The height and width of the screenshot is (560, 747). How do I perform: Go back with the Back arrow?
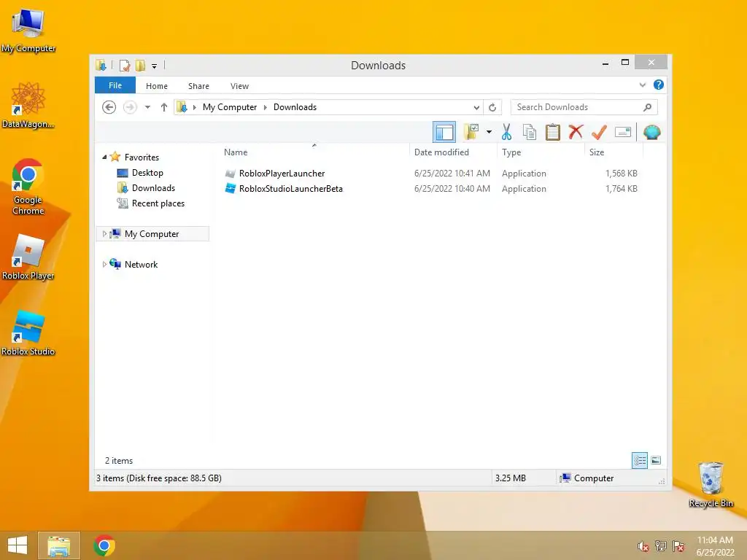pyautogui.click(x=109, y=107)
